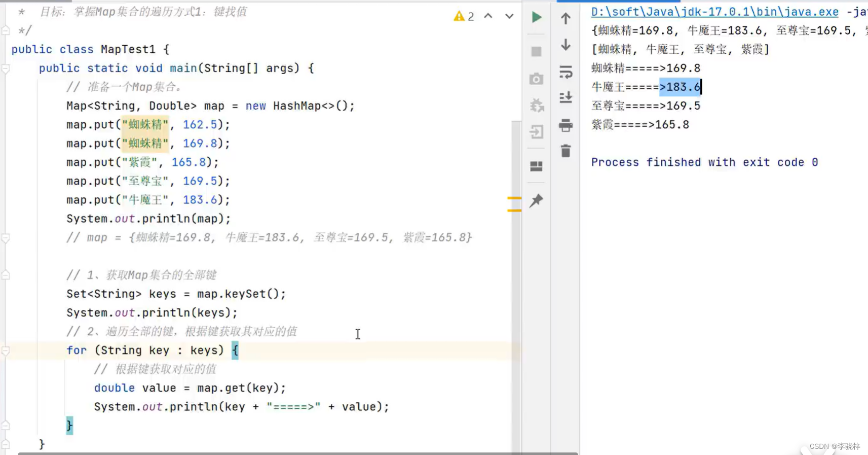Click on 'map.keySet()' in code
The width and height of the screenshot is (868, 455).
click(238, 294)
